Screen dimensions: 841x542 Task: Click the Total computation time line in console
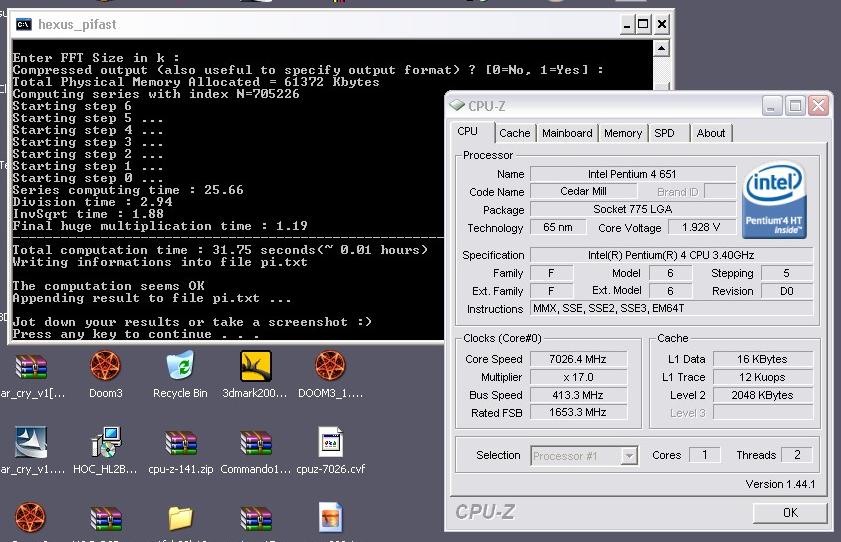220,250
